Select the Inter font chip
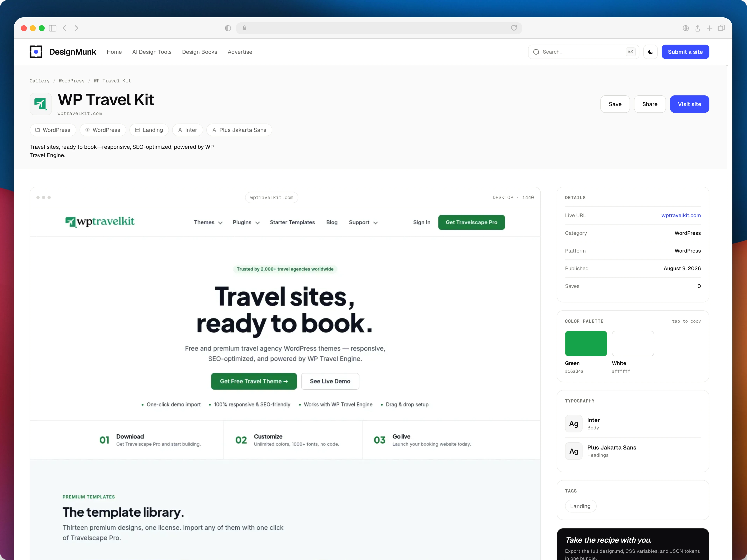The image size is (747, 560). [x=187, y=130]
